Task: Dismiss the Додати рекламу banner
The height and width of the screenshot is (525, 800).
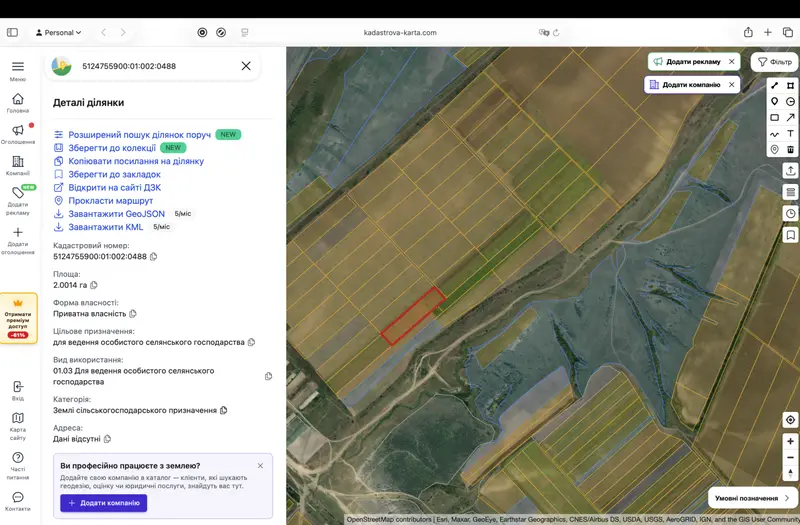Action: click(732, 61)
